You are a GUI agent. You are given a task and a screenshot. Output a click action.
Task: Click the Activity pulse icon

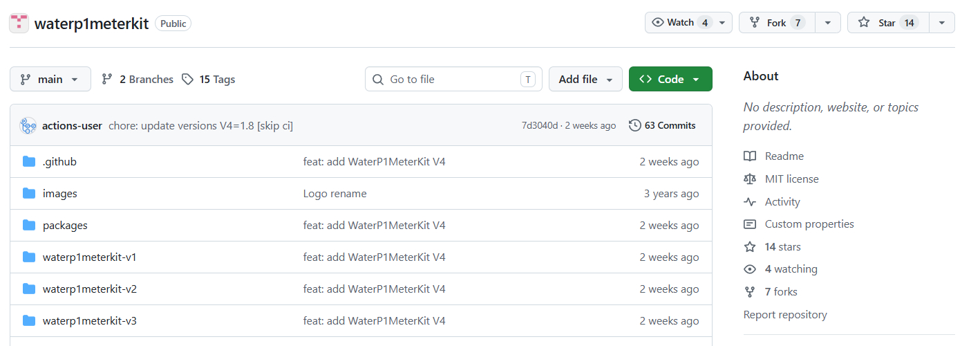(750, 202)
